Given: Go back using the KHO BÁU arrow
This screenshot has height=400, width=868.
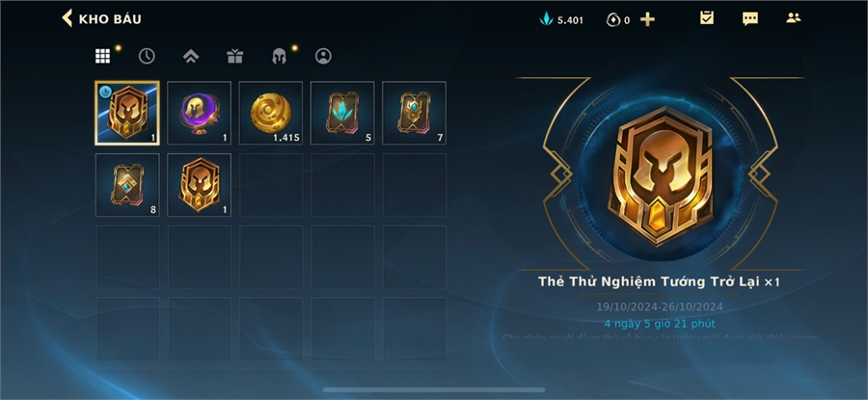Looking at the screenshot, I should [67, 18].
